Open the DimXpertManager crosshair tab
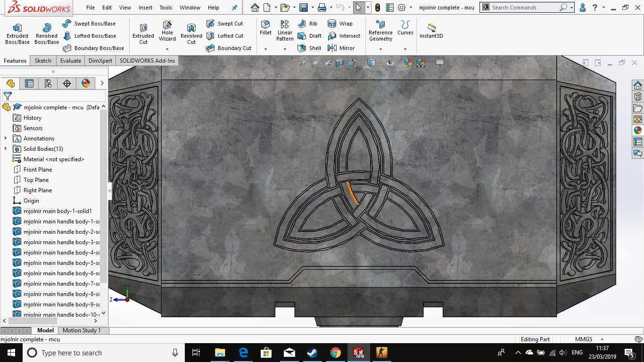The image size is (644, 362). (67, 83)
